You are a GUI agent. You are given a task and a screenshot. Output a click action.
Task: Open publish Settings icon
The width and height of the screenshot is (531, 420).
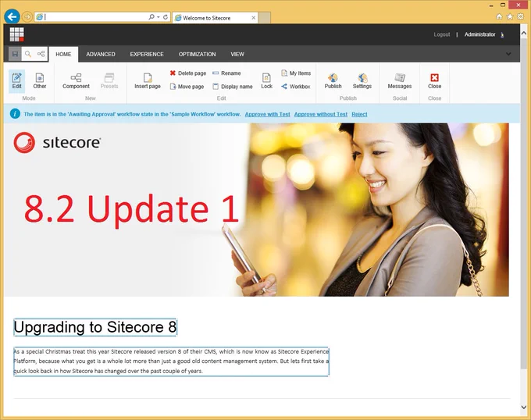click(362, 81)
